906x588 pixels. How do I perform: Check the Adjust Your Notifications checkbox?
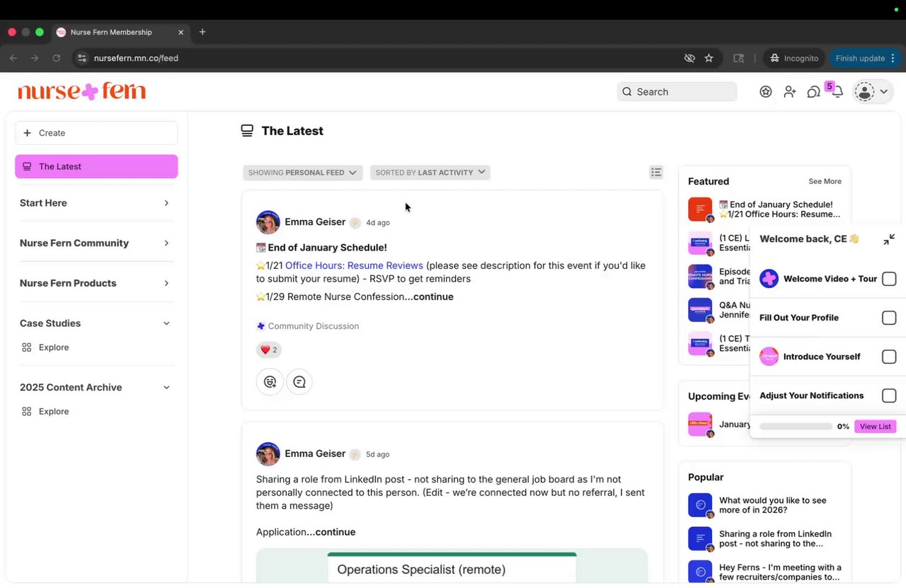[x=889, y=396]
